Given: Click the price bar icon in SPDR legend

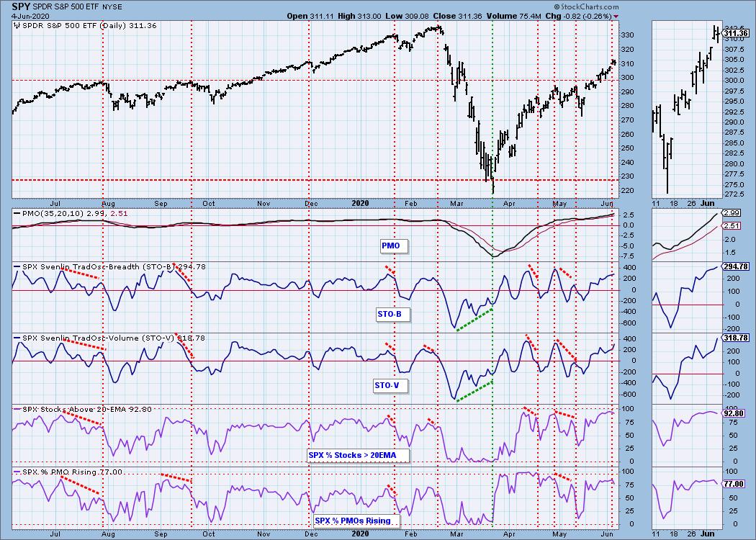Looking at the screenshot, I should pyautogui.click(x=17, y=25).
